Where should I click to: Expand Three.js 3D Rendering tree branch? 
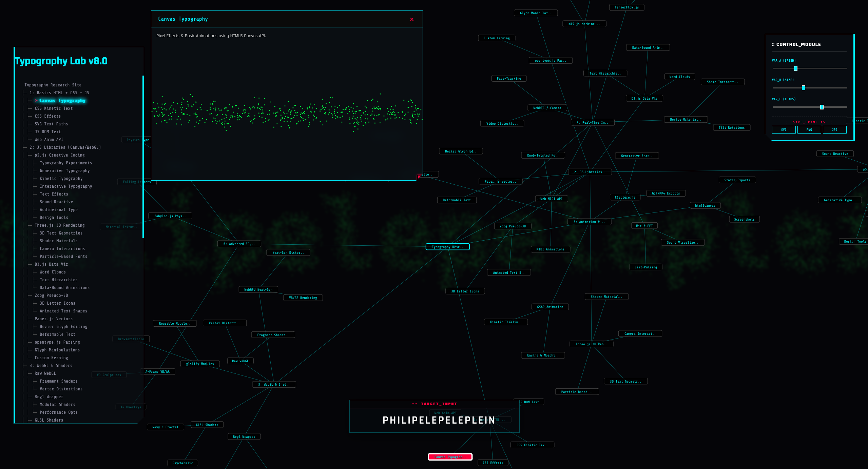(60, 225)
